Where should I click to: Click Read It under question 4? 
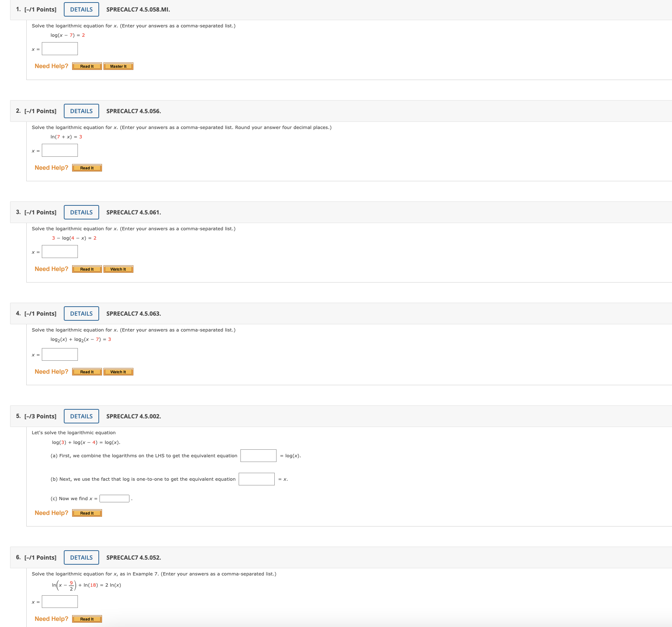coord(87,372)
